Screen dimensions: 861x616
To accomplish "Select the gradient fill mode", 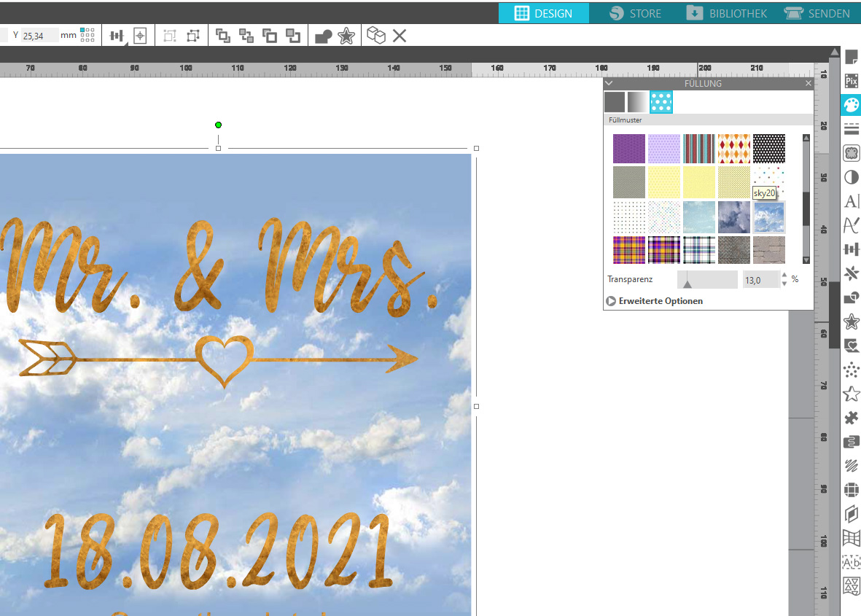I will click(638, 102).
